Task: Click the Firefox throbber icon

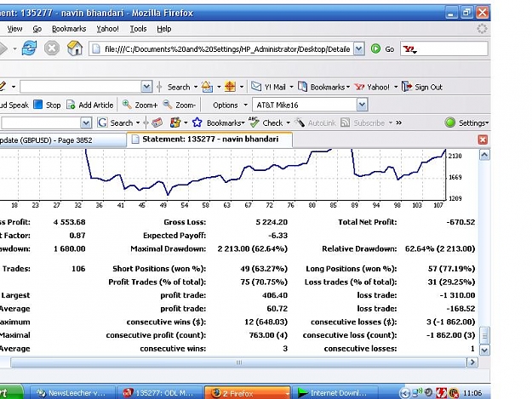Action: pyautogui.click(x=482, y=29)
